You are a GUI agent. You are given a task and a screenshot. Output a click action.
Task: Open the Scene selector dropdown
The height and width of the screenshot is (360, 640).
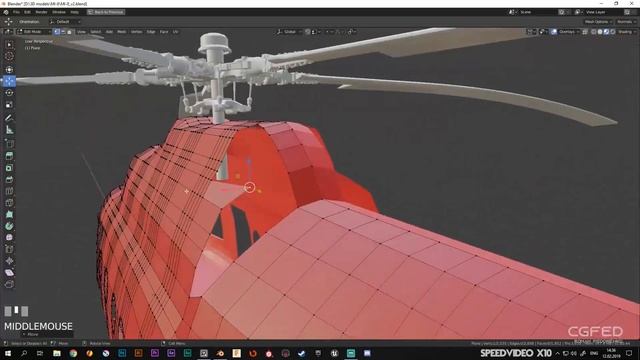(512, 12)
